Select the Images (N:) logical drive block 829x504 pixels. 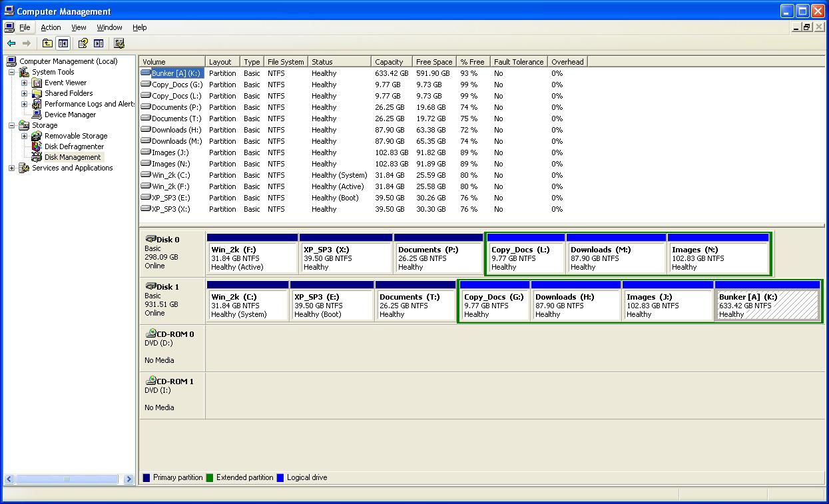coord(718,253)
